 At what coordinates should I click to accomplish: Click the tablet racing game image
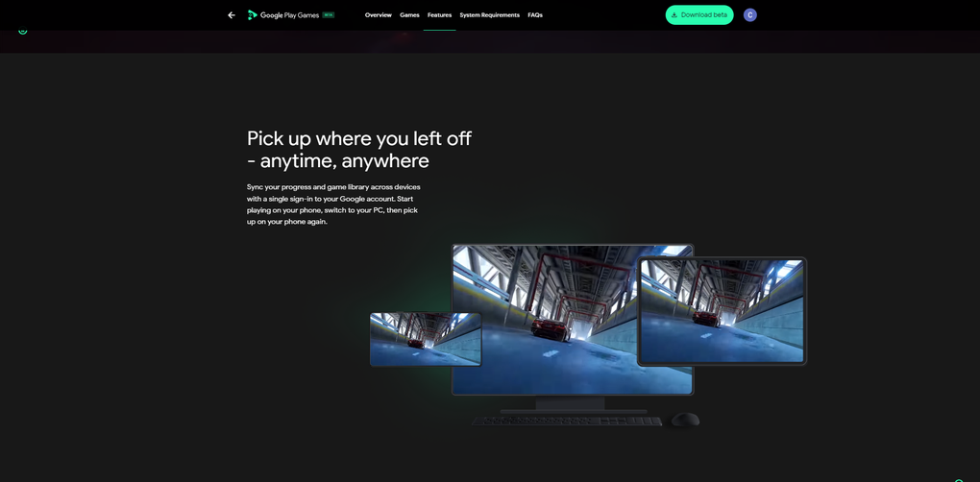click(x=722, y=311)
